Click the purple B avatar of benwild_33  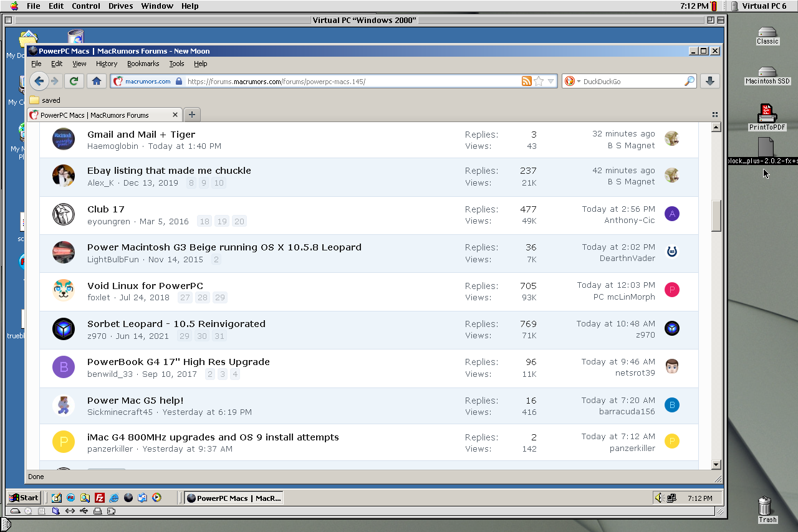pos(64,367)
